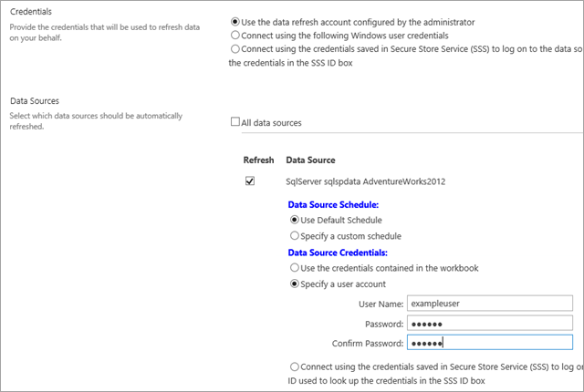Click the 'SqlServer sqlspdata AdventureWorks2012' data source name
Image resolution: width=584 pixels, height=392 pixels.
pos(366,181)
